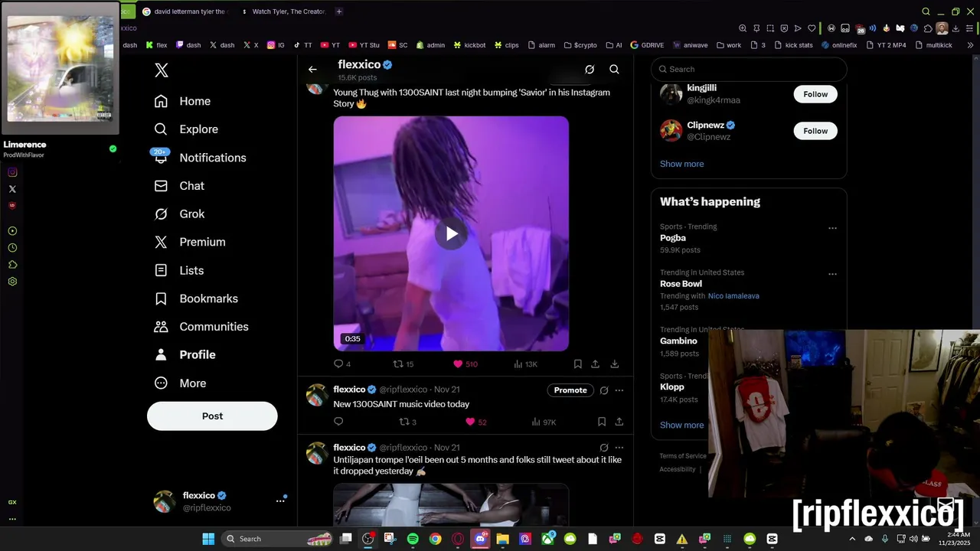Open more options on Untiljapan post

619,448
